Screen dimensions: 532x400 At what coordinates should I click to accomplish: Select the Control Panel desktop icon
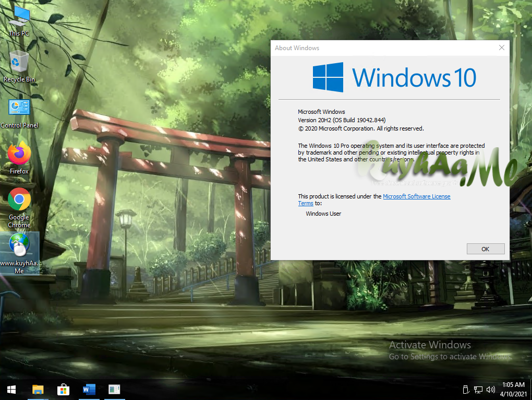coord(19,114)
